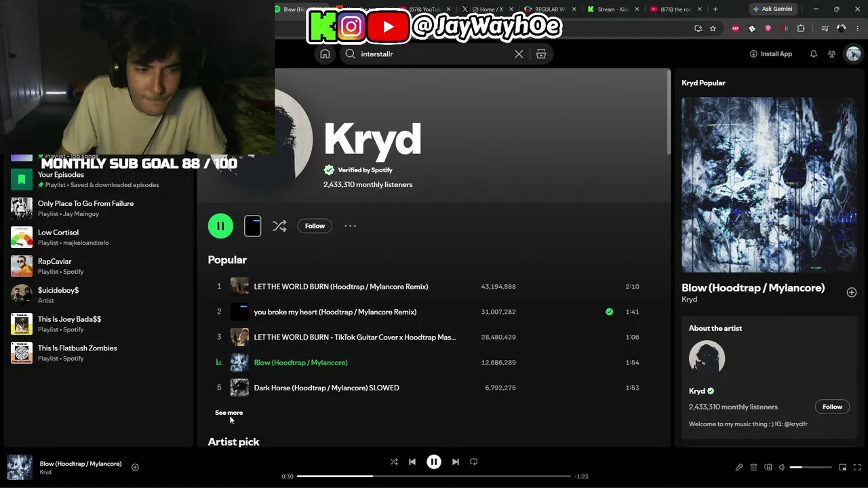Add current song to Liked Songs in player bar

pyautogui.click(x=135, y=467)
